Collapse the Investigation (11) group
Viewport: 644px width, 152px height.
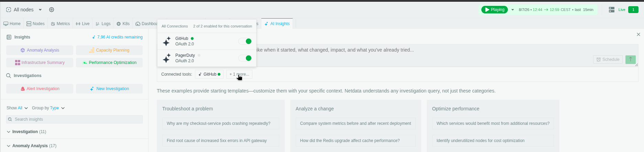coord(26,132)
